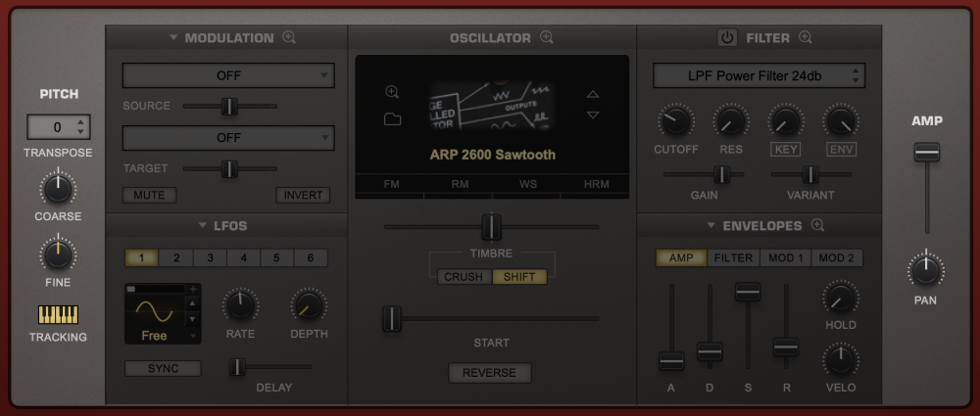Open the FM oscillator tab
The width and height of the screenshot is (980, 416).
coord(392,184)
